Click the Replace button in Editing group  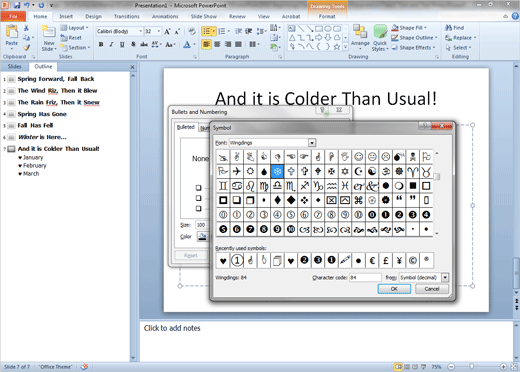pos(460,38)
